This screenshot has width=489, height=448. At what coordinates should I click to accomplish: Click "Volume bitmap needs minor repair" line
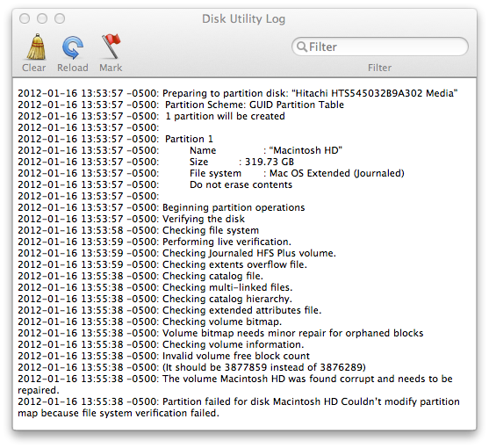pos(220,333)
